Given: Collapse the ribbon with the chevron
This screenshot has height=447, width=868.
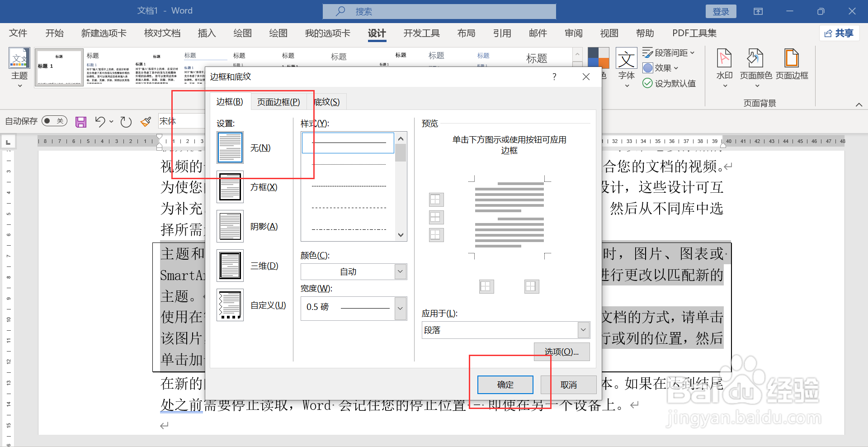Looking at the screenshot, I should click(859, 105).
